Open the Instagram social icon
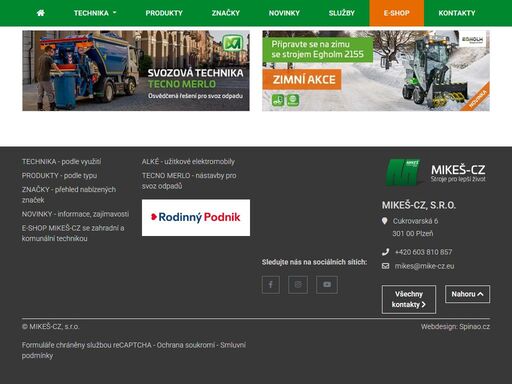Image resolution: width=512 pixels, height=384 pixels. click(298, 285)
